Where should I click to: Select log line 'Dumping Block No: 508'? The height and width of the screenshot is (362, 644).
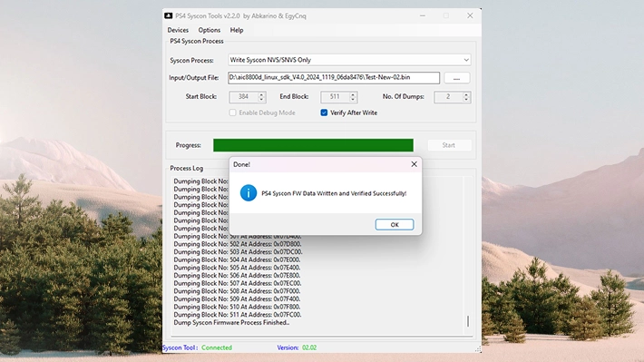click(237, 291)
